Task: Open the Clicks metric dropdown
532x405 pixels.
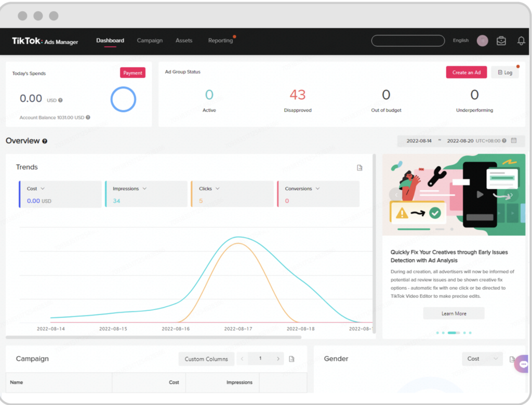Action: [217, 189]
